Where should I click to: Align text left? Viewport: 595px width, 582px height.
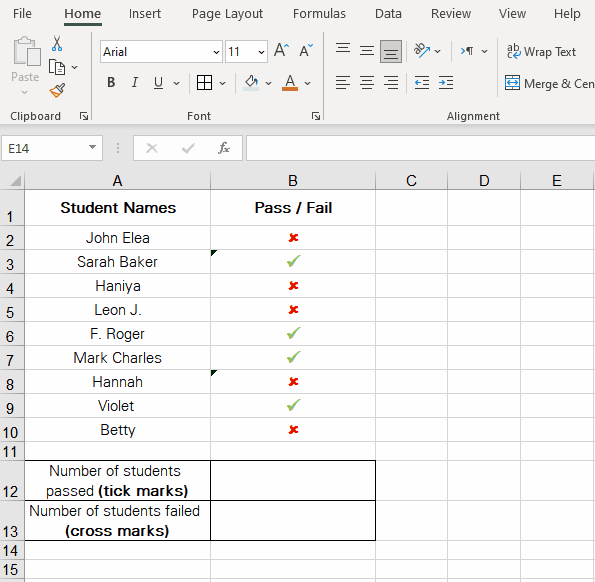pos(343,82)
